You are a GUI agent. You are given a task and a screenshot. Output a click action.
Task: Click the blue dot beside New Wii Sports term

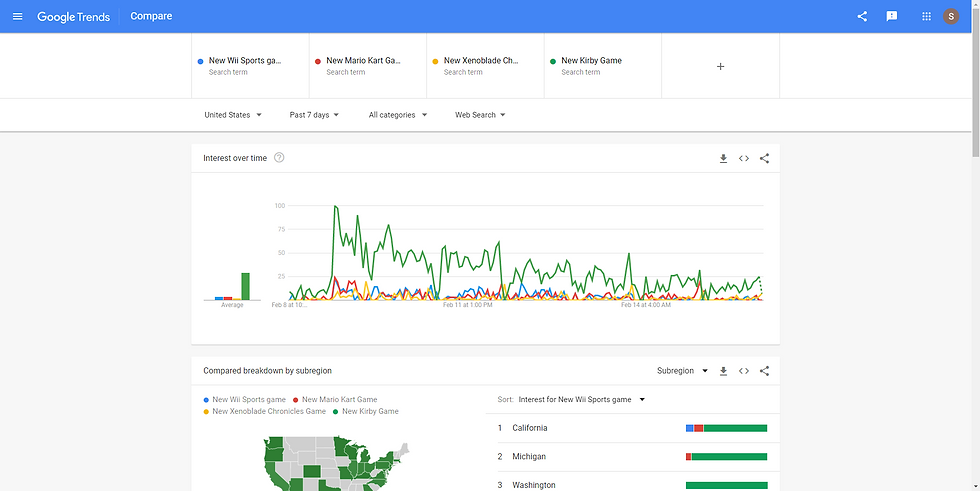point(200,61)
